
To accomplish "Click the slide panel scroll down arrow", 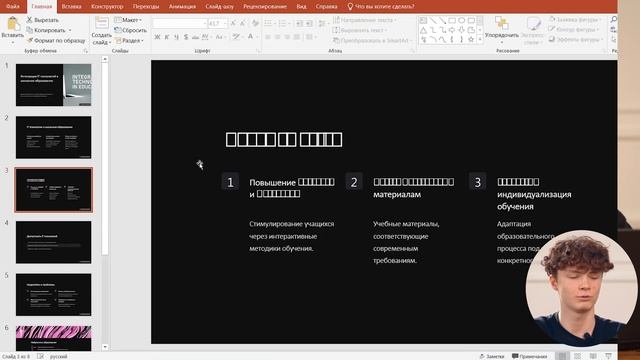I will tap(105, 347).
